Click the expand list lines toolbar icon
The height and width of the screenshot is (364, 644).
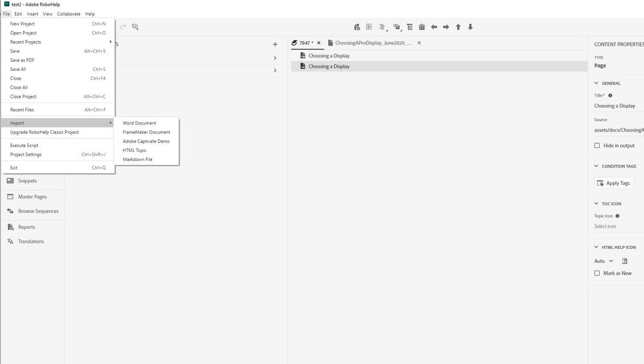(409, 27)
